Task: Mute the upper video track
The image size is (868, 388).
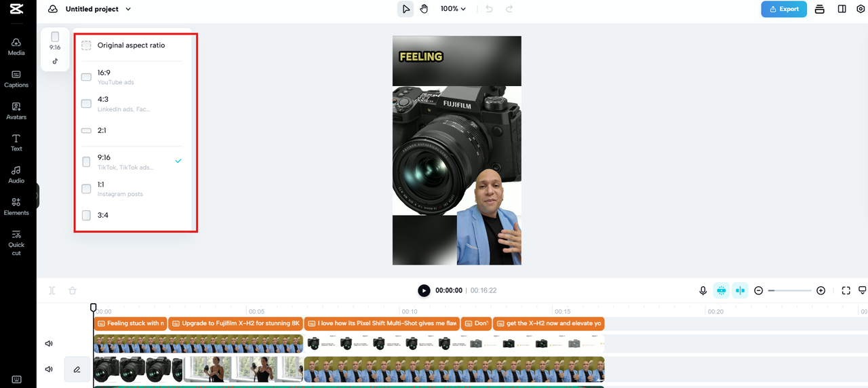Action: (x=49, y=343)
